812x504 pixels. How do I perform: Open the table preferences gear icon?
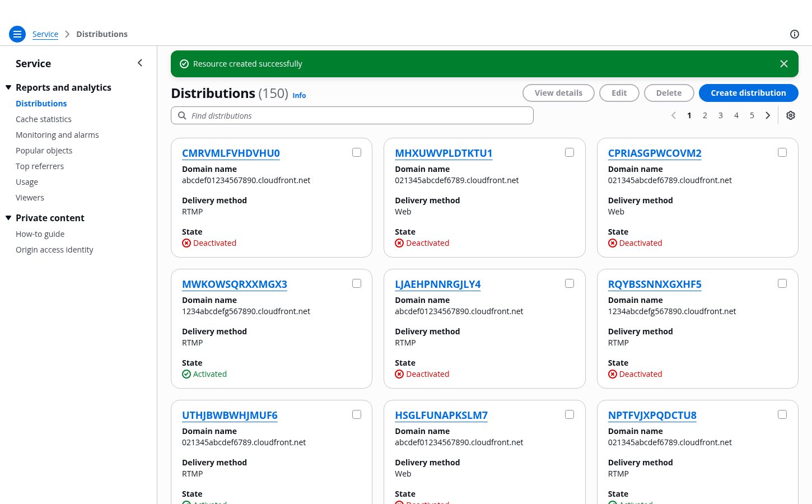click(x=790, y=115)
